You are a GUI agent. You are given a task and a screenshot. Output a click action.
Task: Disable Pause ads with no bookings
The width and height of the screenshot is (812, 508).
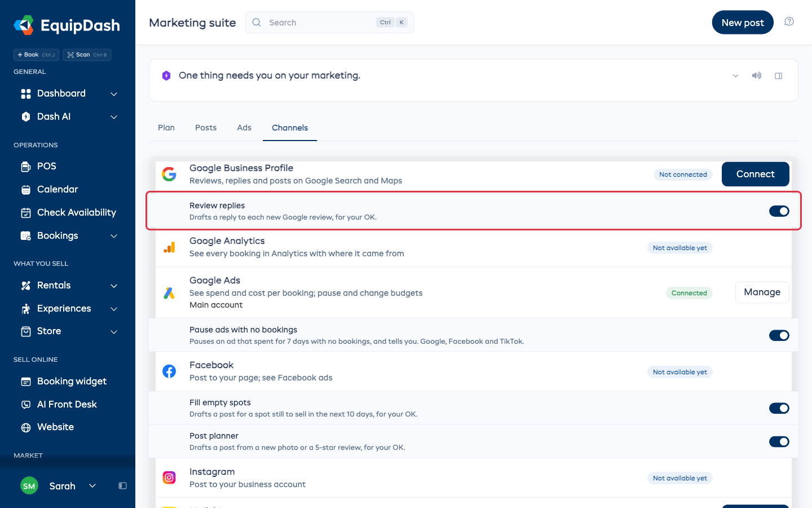coord(779,335)
